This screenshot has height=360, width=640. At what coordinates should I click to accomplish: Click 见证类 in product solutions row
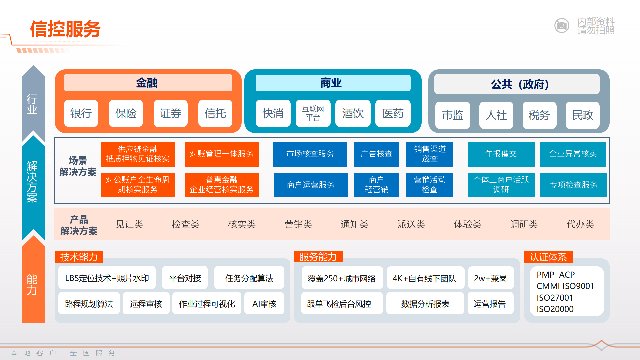129,224
